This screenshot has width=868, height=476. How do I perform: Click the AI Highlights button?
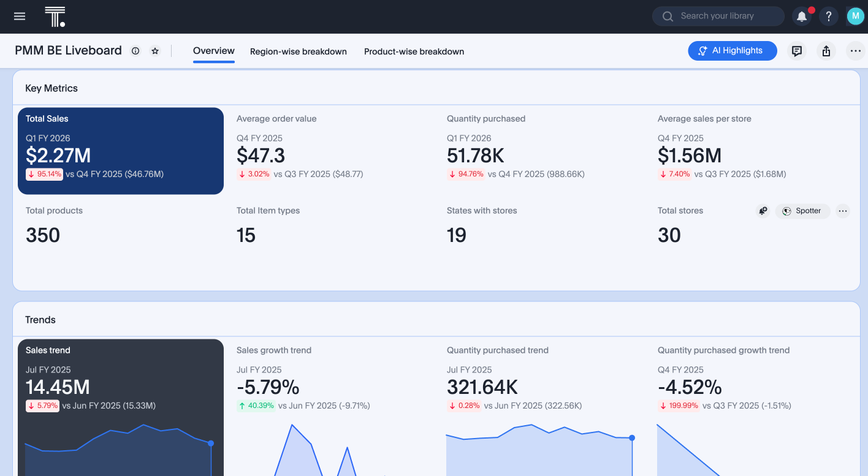732,51
